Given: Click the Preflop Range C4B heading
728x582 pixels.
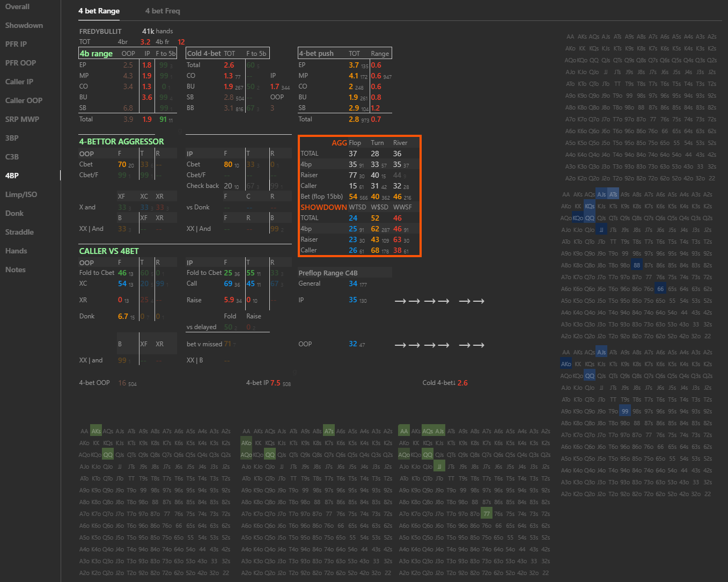Looking at the screenshot, I should click(328, 273).
